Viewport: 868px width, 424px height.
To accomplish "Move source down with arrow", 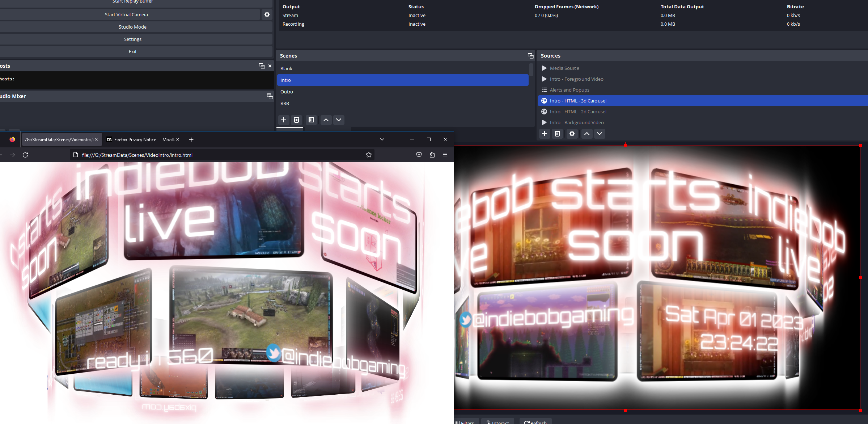I will [600, 134].
